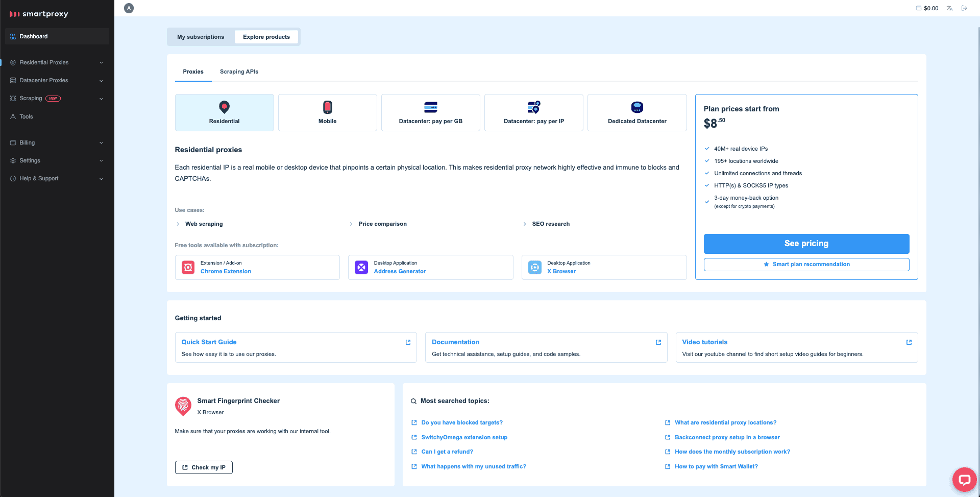Click the user avatar icon

click(129, 8)
